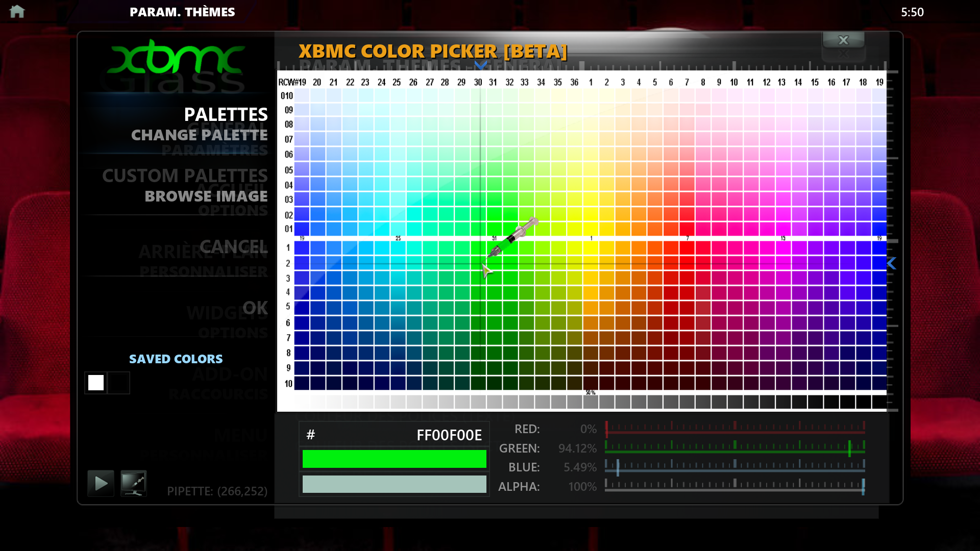Screen dimensions: 980x551
Task: Open Browse Image under custom palettes
Action: 206,196
